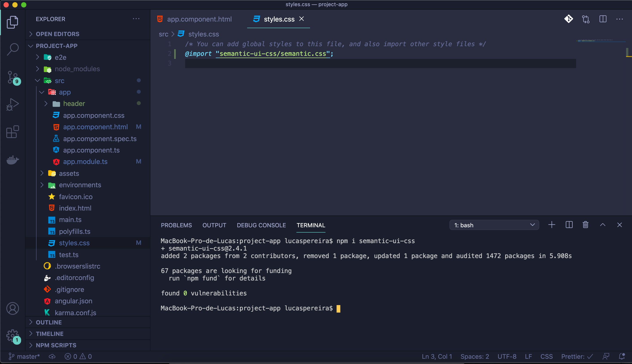Screen dimensions: 632x364
Task: Click the split editor icon in editor toolbar
Action: (603, 19)
